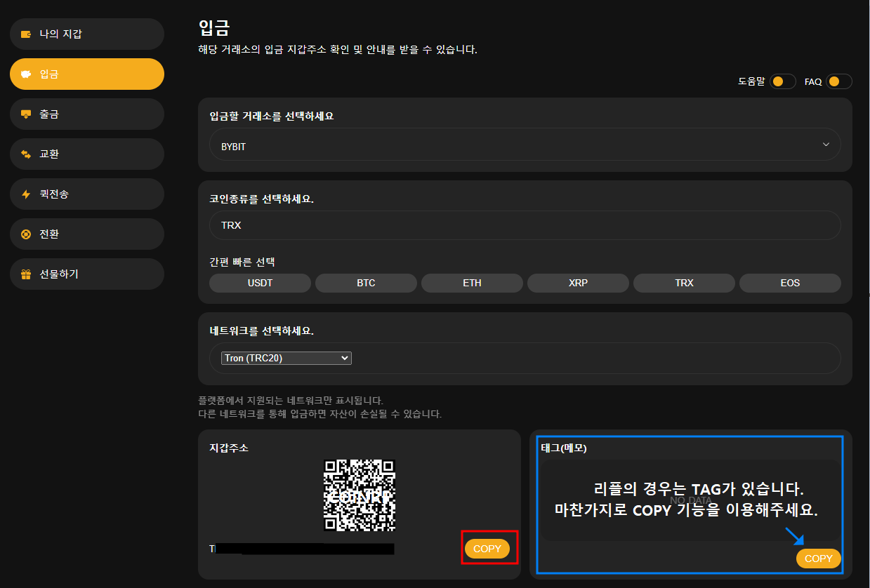Toggle the 도움말 help switch
Viewport: 870px width, 588px height.
point(782,81)
